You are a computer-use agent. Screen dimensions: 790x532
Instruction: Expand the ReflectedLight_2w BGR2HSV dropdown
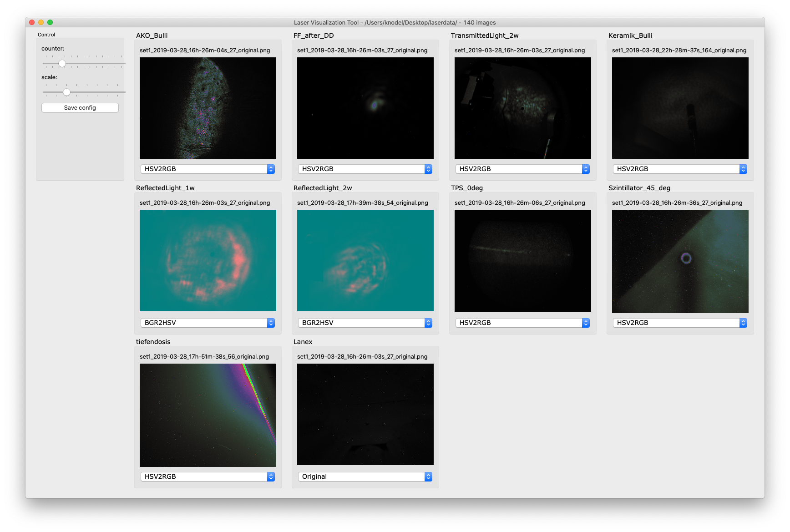click(x=365, y=323)
